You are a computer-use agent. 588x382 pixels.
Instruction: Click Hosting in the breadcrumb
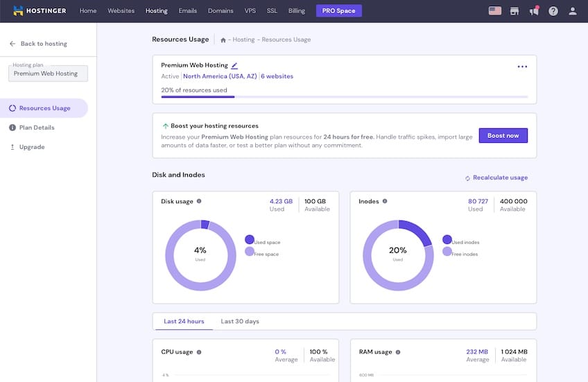pyautogui.click(x=243, y=40)
